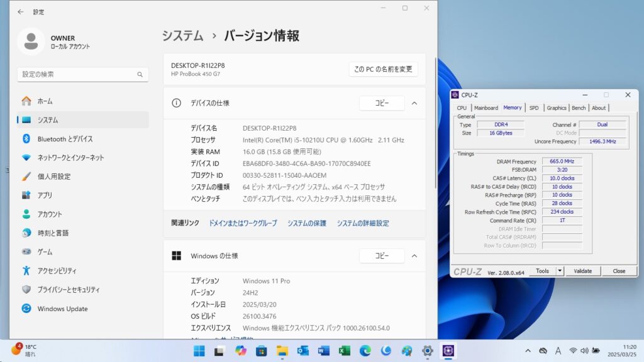
Task: Launch Excel from the taskbar
Action: tap(344, 351)
